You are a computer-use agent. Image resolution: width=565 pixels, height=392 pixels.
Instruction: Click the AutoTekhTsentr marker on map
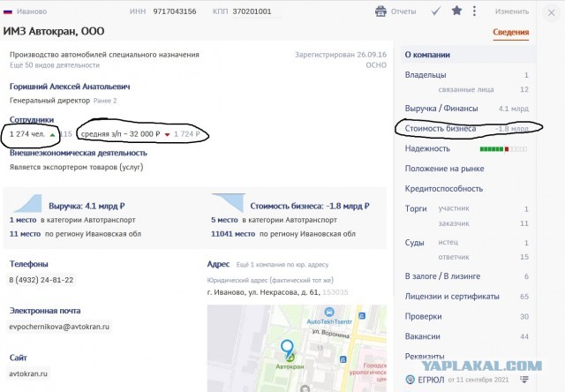point(328,312)
